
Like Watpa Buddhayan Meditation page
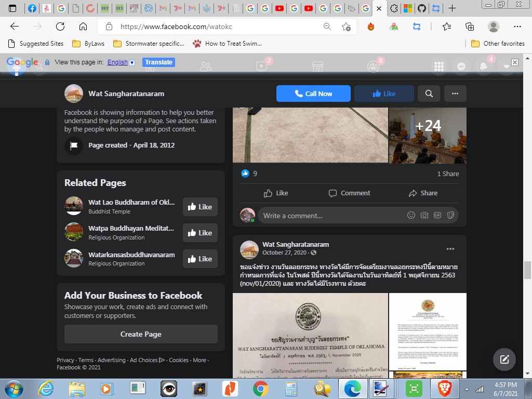[200, 233]
